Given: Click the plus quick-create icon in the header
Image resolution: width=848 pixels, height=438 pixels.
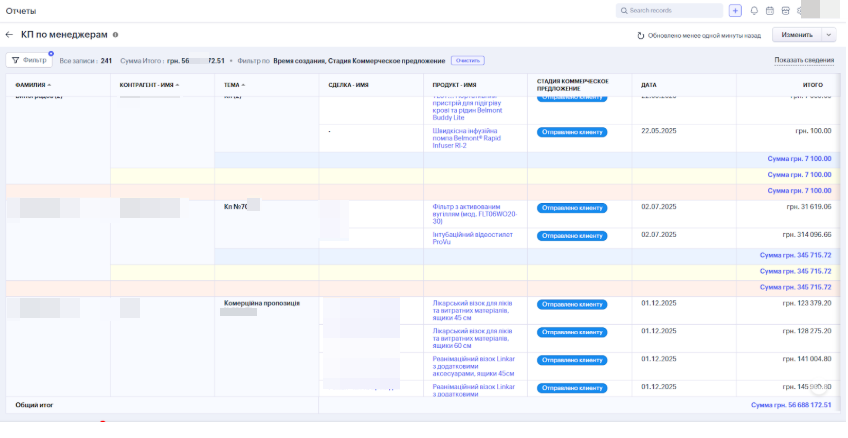Looking at the screenshot, I should pyautogui.click(x=735, y=11).
